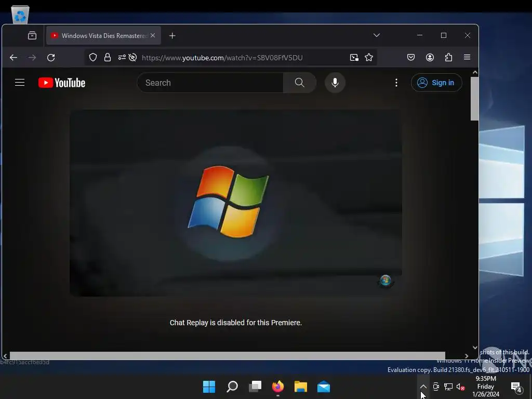The width and height of the screenshot is (532, 399).
Task: Open YouTube settings three-dot menu
Action: (x=396, y=83)
